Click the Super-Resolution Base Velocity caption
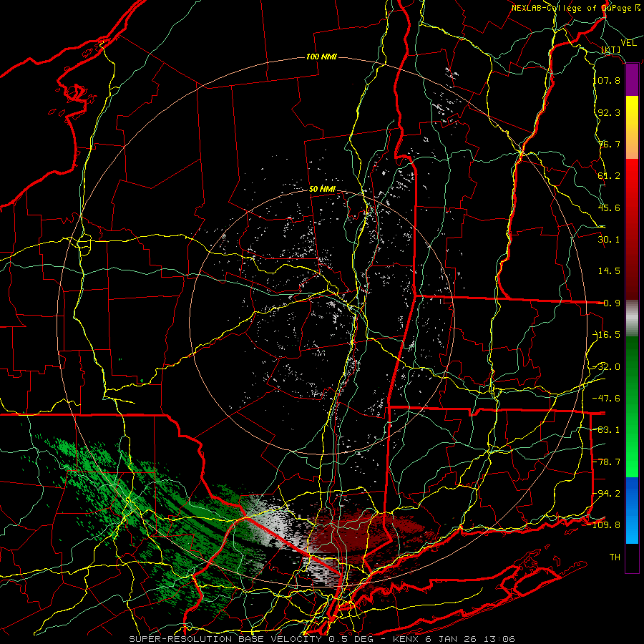This screenshot has height=644, width=644. click(321, 639)
